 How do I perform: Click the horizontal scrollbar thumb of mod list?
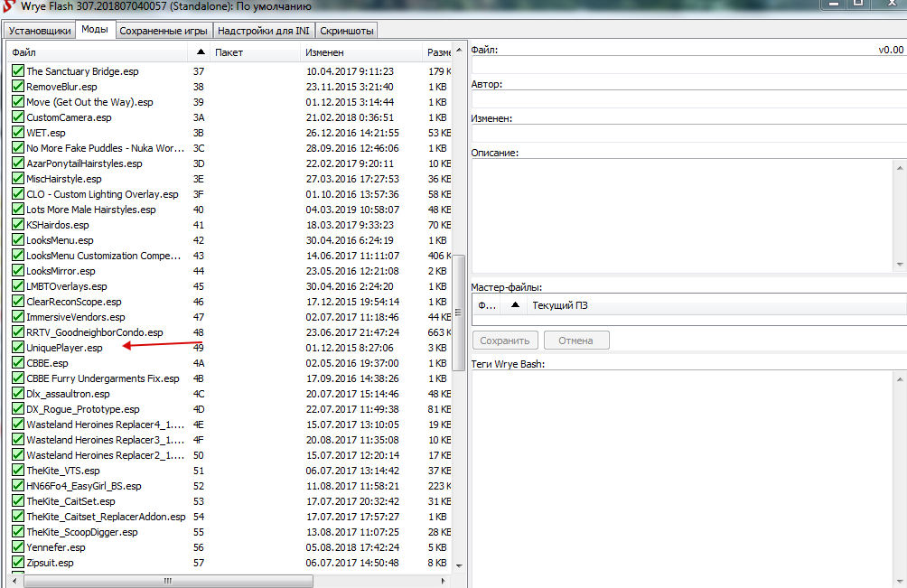(166, 581)
